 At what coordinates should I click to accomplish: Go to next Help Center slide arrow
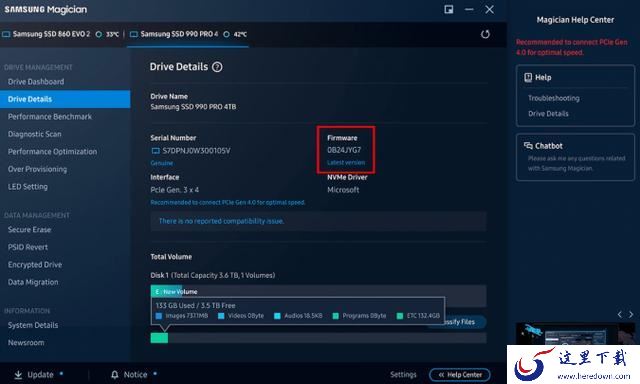point(631,314)
